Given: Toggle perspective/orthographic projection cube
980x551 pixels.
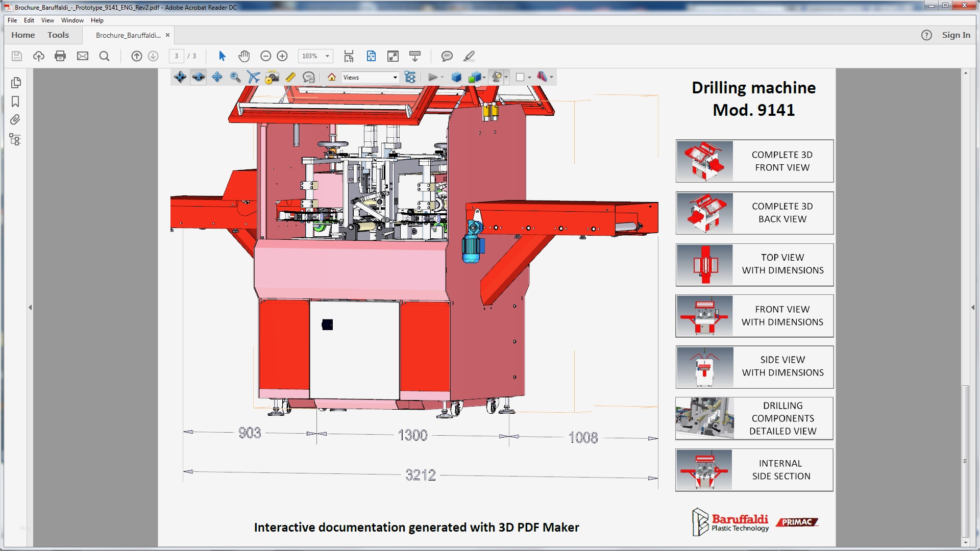Looking at the screenshot, I should [456, 78].
